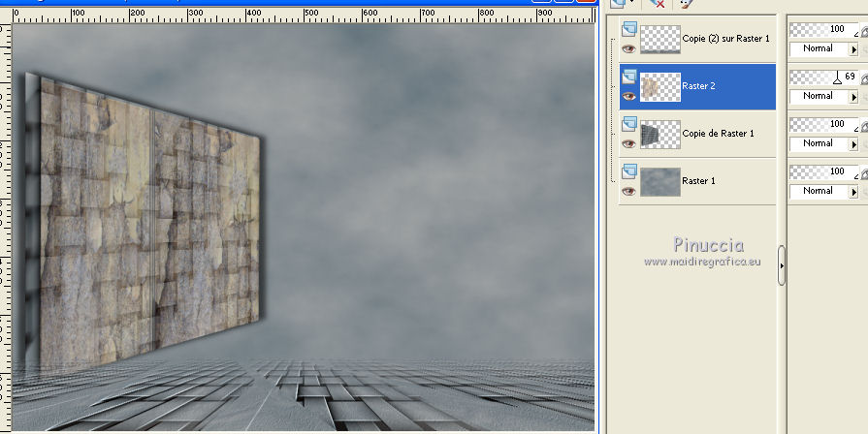The image size is (868, 434).
Task: Hide the Copie (2) sur Raster 1 layer
Action: [x=628, y=48]
